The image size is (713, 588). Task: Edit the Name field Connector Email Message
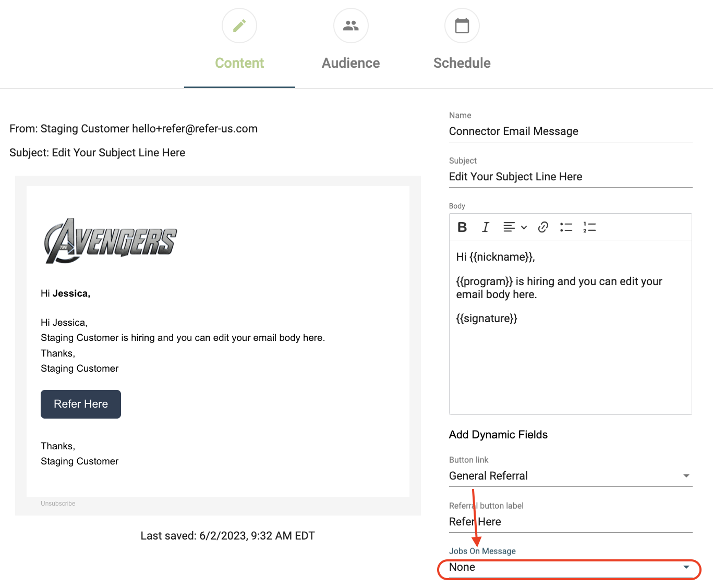point(571,131)
